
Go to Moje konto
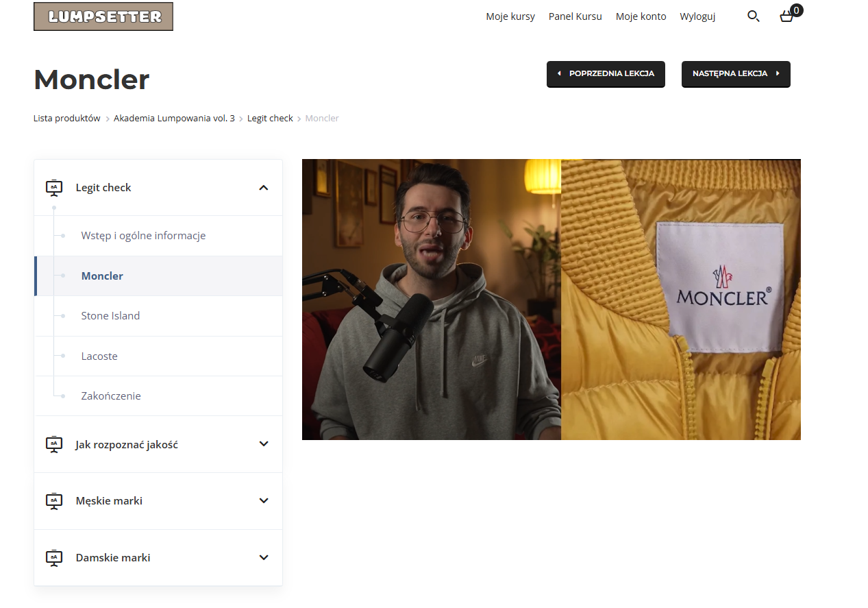coord(641,16)
